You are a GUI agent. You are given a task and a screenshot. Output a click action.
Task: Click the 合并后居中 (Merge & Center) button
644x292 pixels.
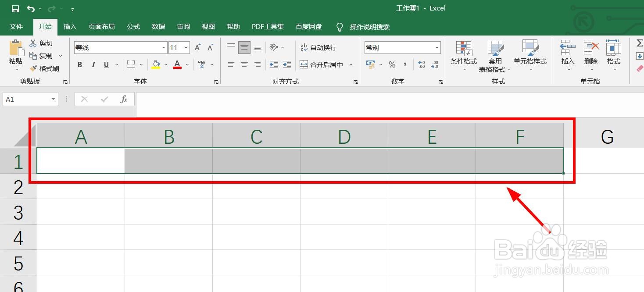[x=324, y=64]
